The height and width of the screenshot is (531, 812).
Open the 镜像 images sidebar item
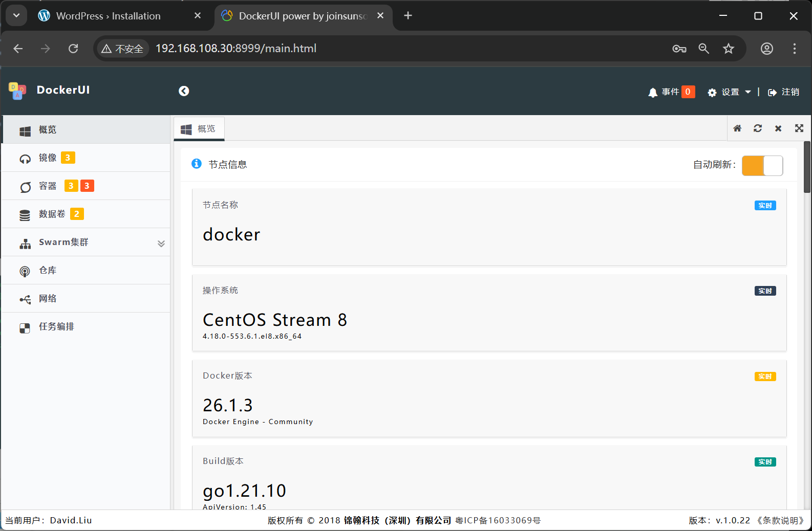(86, 158)
